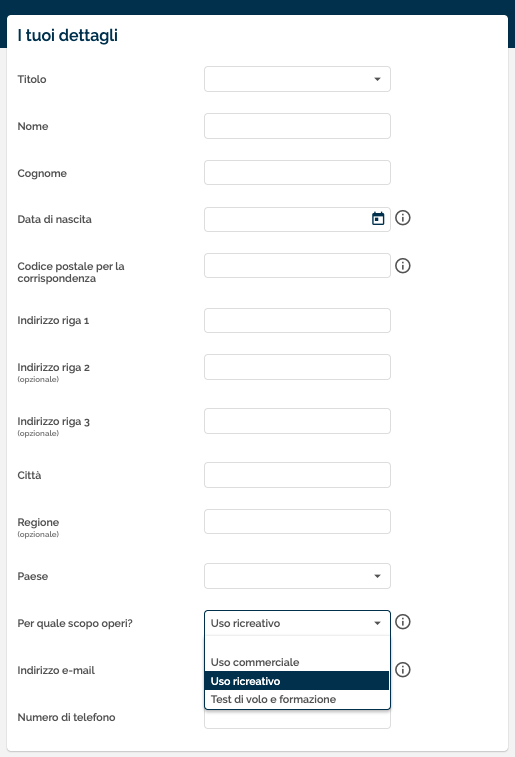Click the Città input field

click(x=297, y=475)
